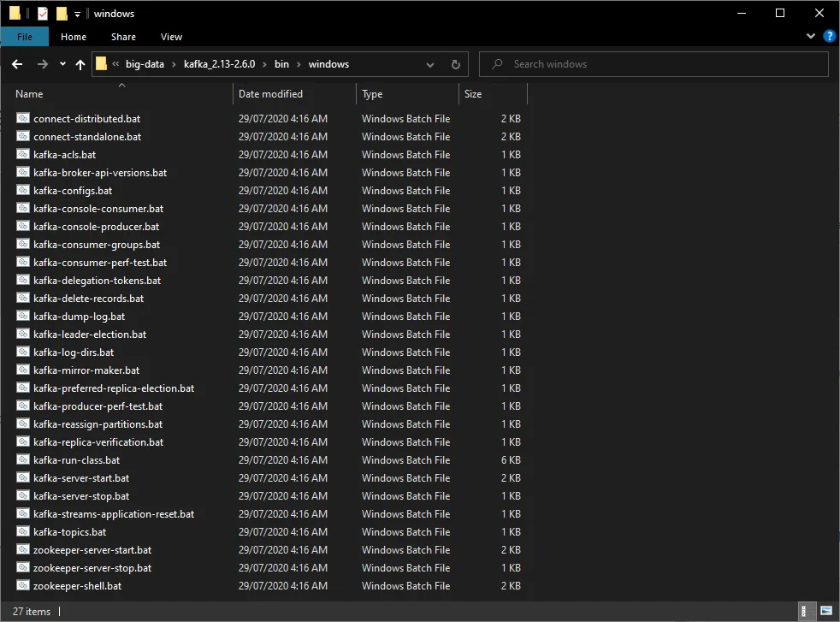Click the forward navigation arrow
The width and height of the screenshot is (840, 622).
click(41, 64)
